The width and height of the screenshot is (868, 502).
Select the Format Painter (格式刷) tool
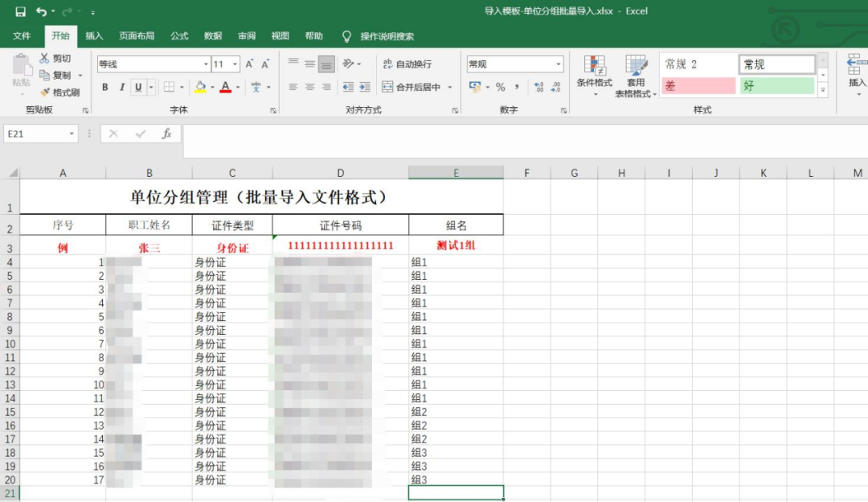pyautogui.click(x=60, y=93)
